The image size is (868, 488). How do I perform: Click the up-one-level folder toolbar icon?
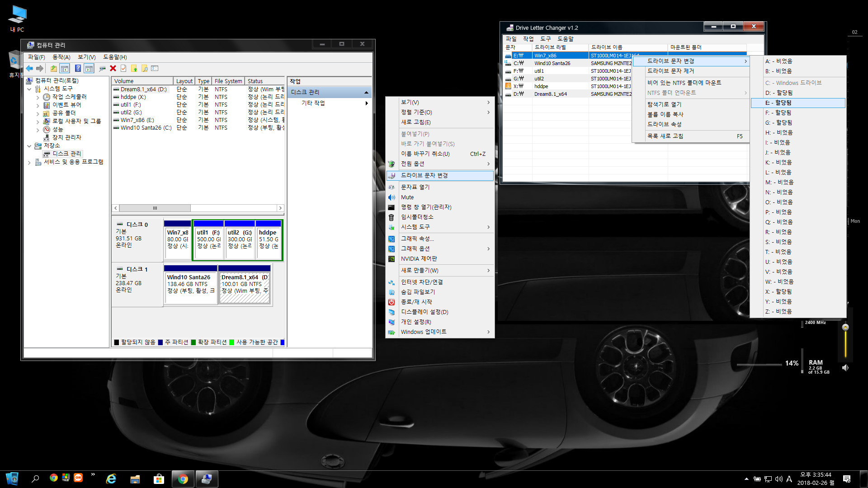[54, 69]
